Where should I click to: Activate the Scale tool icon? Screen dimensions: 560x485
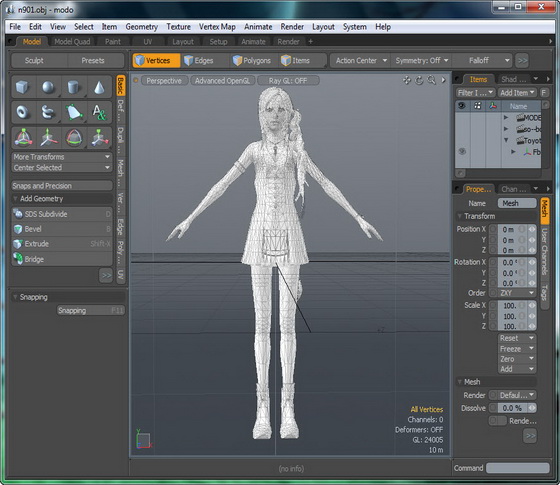click(99, 138)
